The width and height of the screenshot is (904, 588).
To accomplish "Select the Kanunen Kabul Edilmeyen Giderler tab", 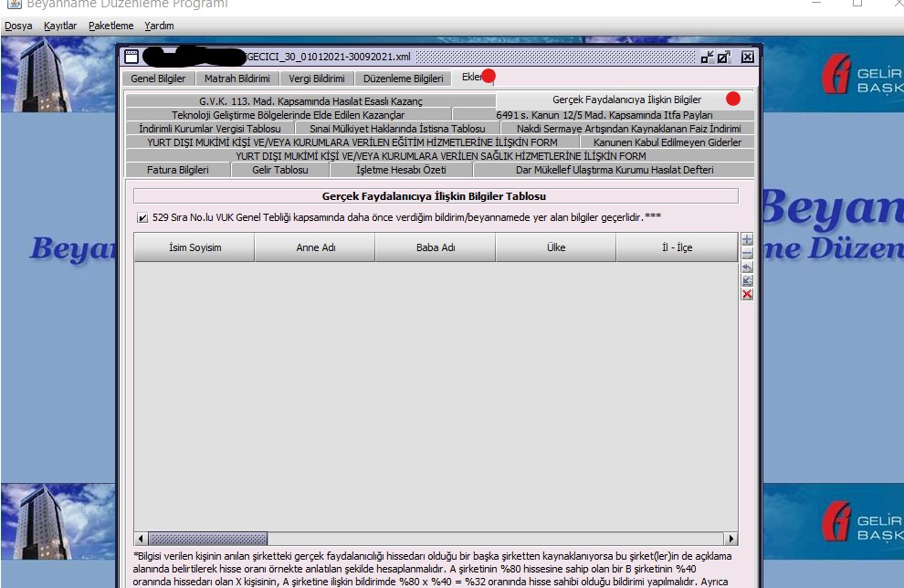I will click(x=667, y=142).
